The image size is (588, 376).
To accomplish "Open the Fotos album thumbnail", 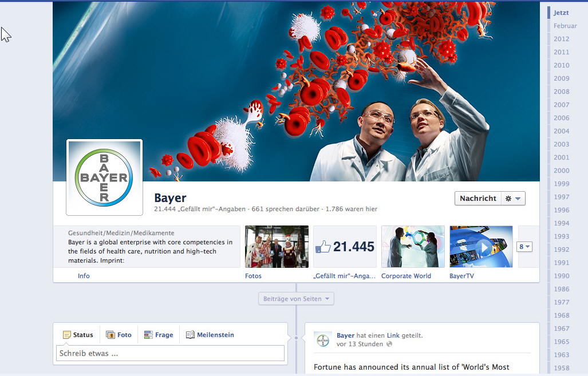I will coord(277,247).
